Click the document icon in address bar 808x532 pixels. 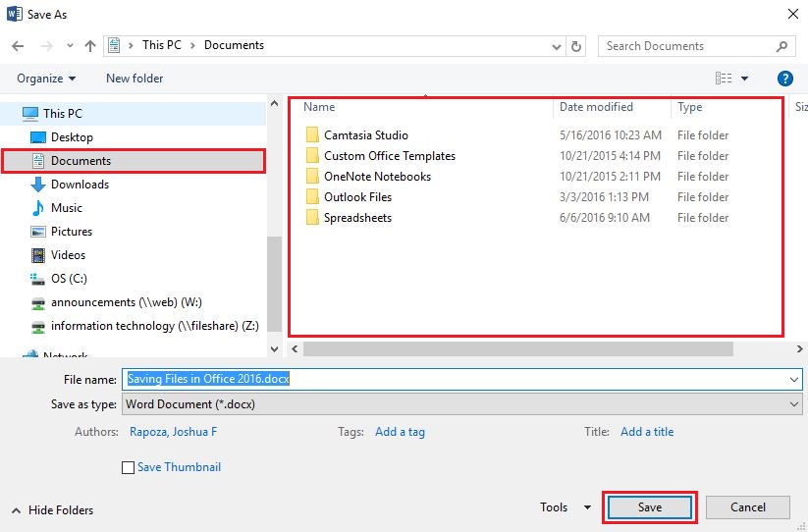115,46
